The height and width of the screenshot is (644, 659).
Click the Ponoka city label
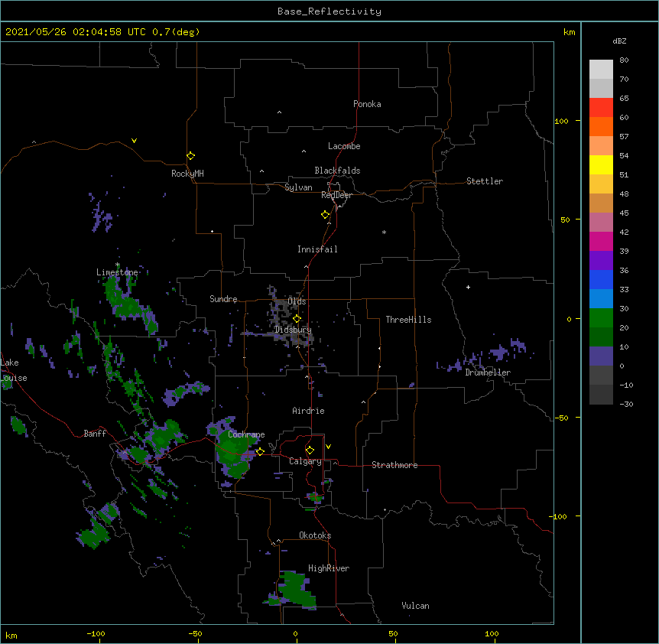coord(367,104)
